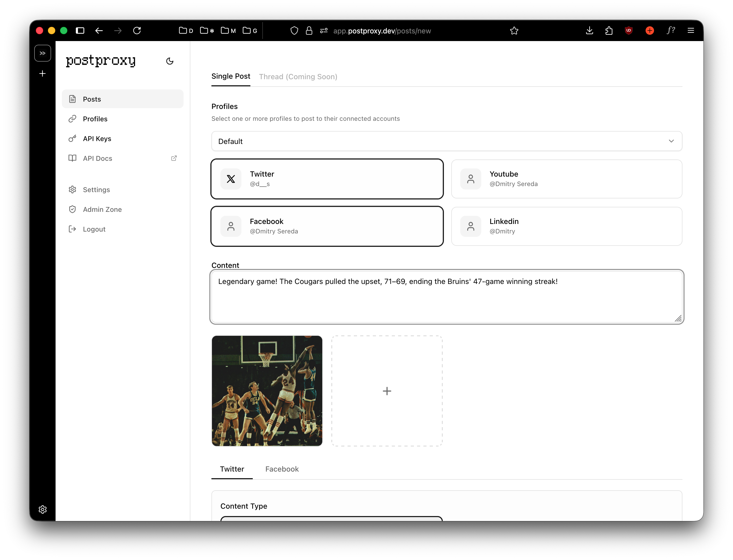Click the browser extensions puzzle icon
This screenshot has height=560, width=733.
pyautogui.click(x=609, y=31)
